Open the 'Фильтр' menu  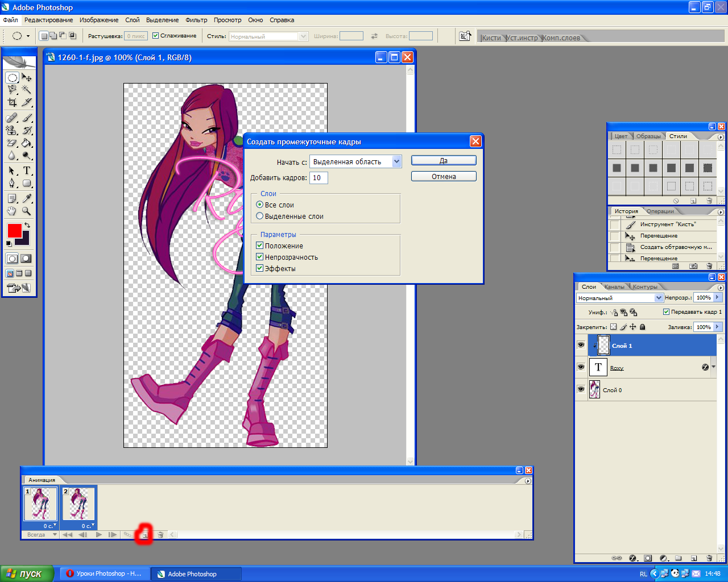pyautogui.click(x=196, y=20)
